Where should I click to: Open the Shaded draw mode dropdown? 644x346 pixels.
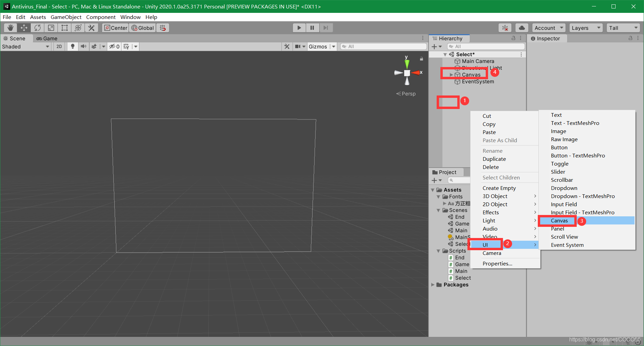(x=25, y=46)
